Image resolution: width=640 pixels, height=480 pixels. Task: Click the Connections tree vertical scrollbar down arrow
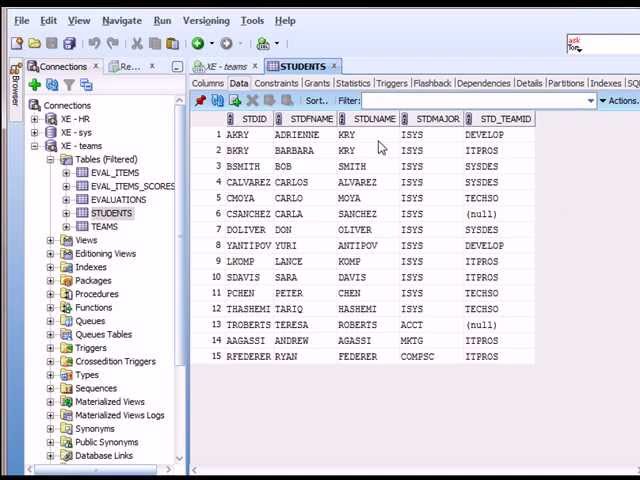pos(179,458)
